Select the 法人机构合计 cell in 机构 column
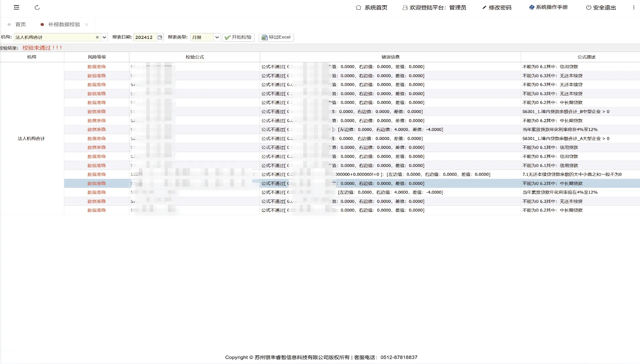The width and height of the screenshot is (640, 364). pos(31,138)
